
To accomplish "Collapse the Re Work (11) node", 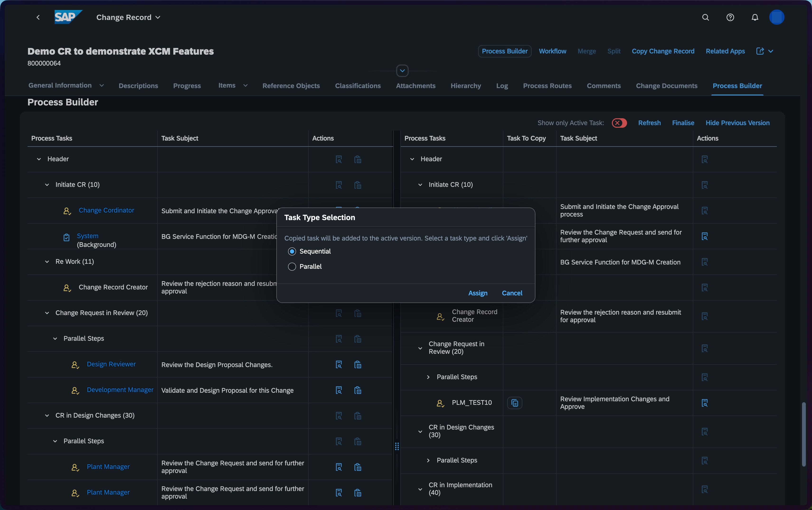I will (x=47, y=262).
